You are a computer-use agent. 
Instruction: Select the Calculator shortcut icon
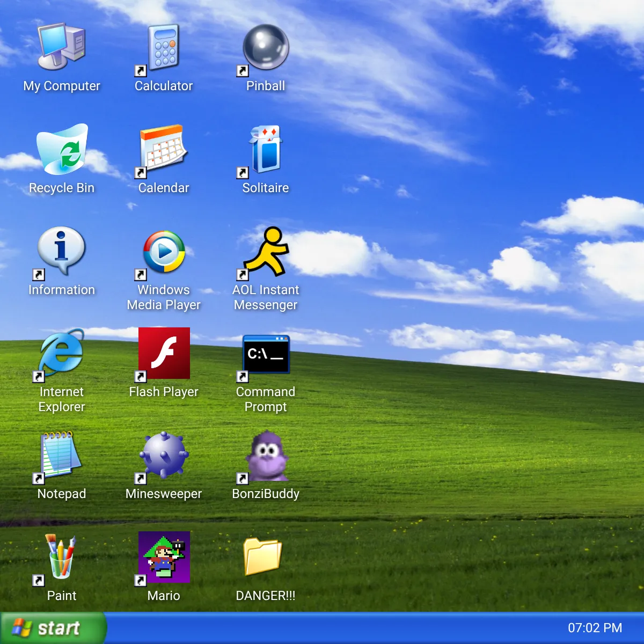click(164, 47)
